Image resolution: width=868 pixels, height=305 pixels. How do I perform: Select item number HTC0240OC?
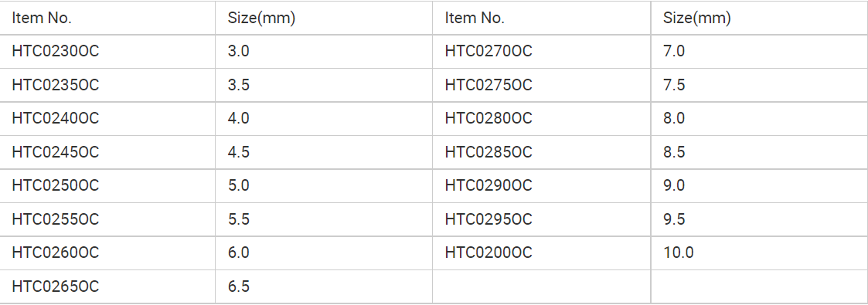click(56, 118)
